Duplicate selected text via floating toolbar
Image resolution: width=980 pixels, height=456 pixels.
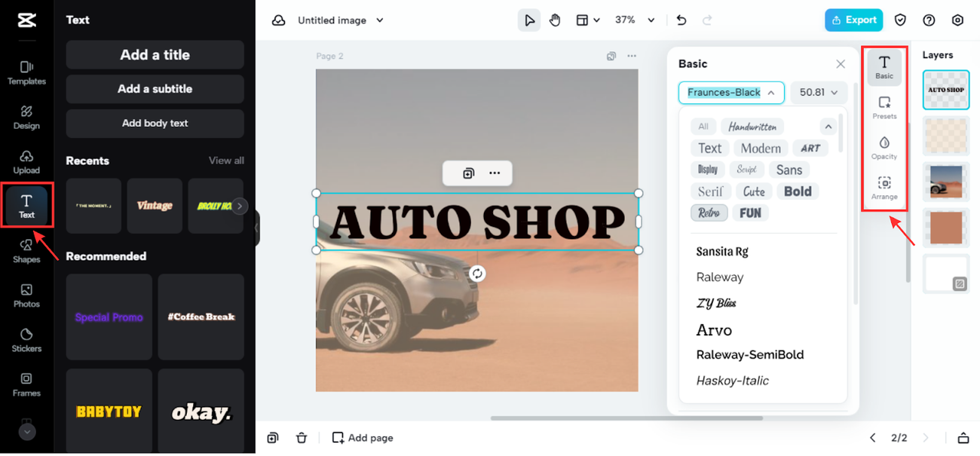point(469,173)
